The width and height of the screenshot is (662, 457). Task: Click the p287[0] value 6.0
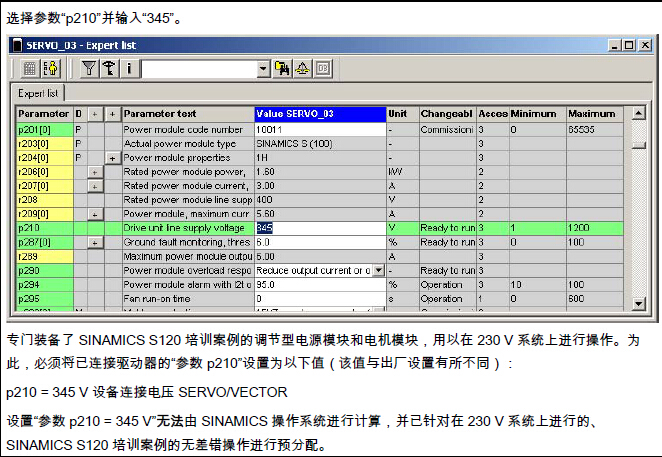pyautogui.click(x=320, y=242)
